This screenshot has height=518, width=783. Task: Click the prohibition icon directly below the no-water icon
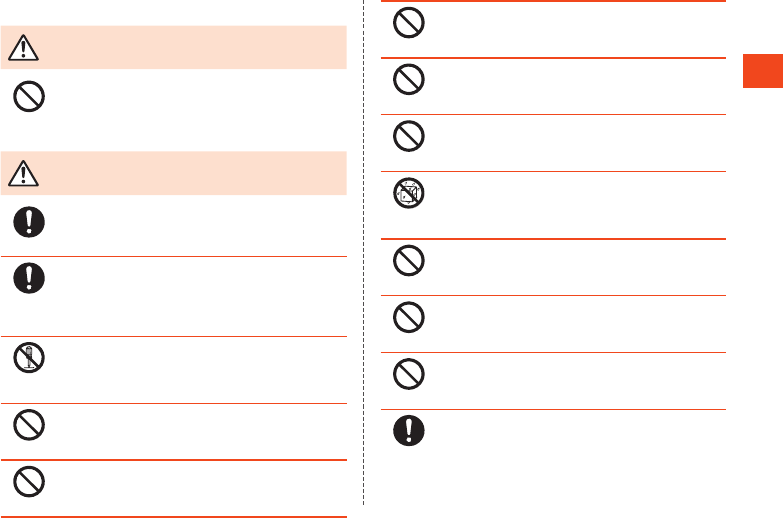point(408,260)
